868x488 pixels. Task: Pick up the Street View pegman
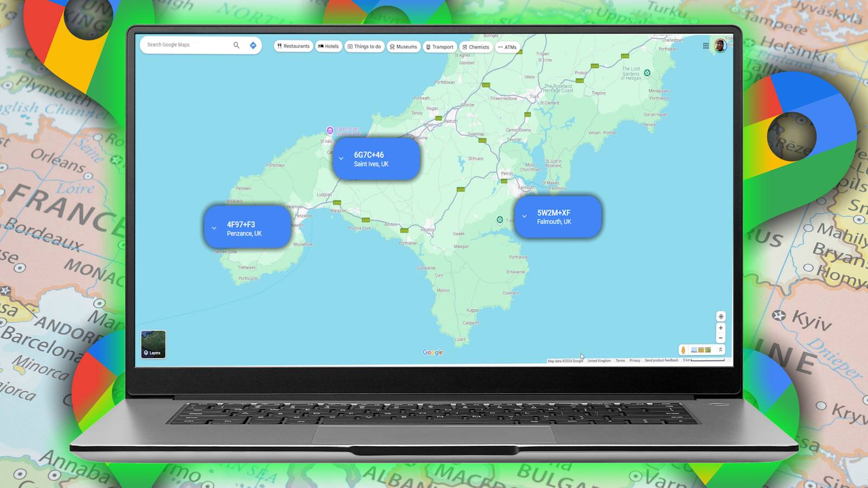tap(684, 350)
